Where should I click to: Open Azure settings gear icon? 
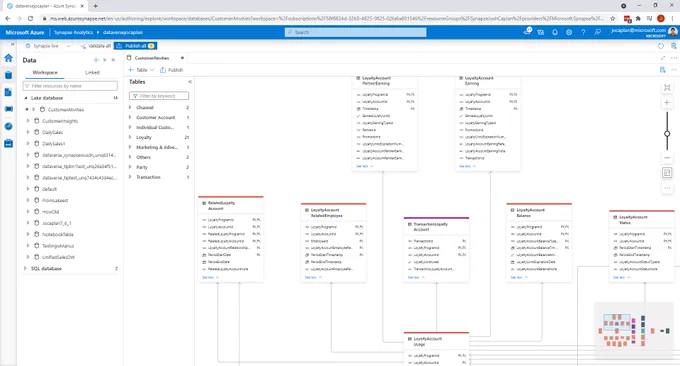(x=569, y=32)
